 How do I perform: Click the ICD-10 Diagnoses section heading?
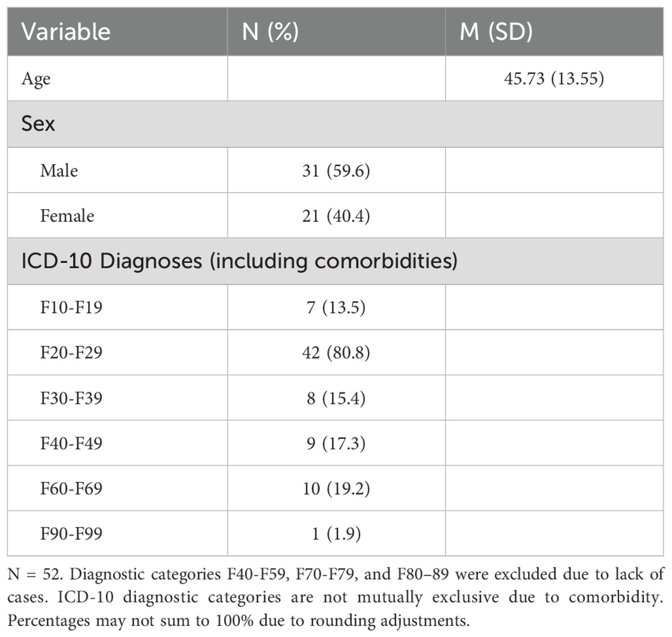click(x=239, y=261)
